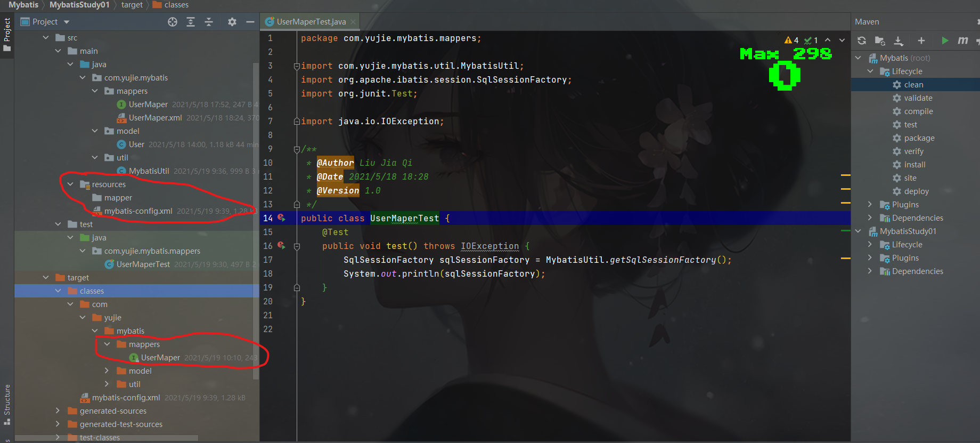
Task: Select the validate lifecycle goal
Action: pyautogui.click(x=918, y=98)
